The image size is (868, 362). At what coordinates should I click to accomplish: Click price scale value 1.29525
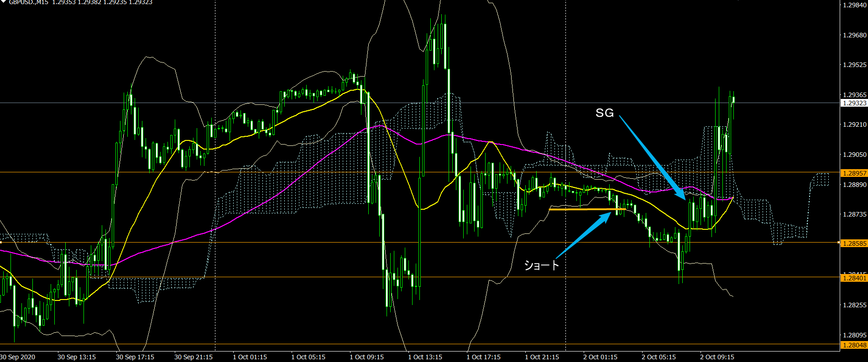pyautogui.click(x=854, y=65)
